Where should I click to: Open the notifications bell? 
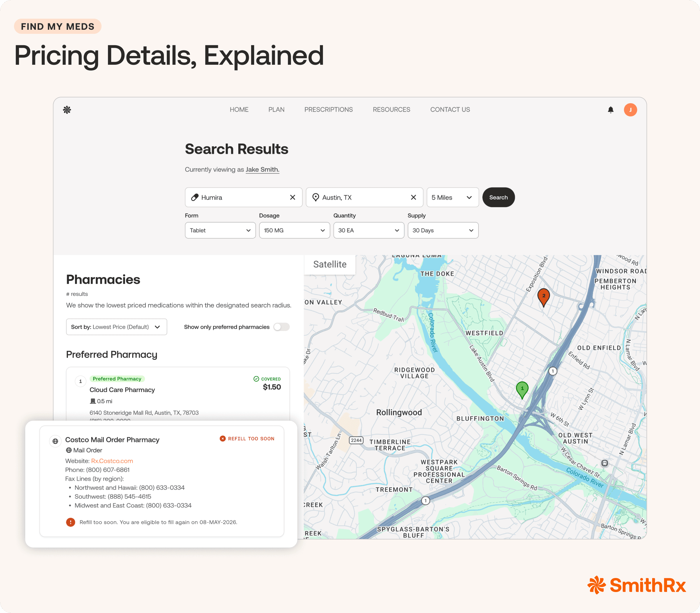click(611, 110)
